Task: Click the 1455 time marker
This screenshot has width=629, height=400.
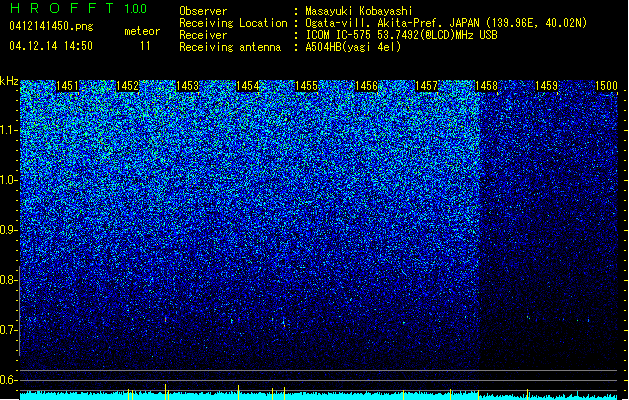Action: click(306, 86)
